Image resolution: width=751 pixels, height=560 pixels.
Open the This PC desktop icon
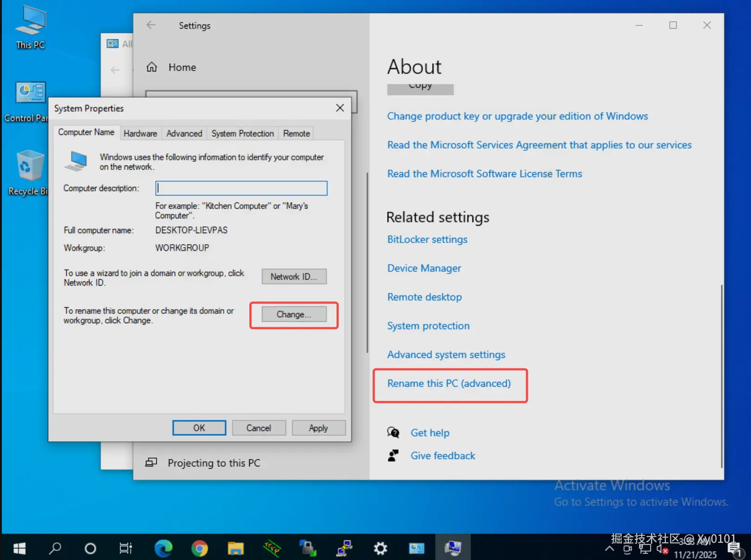tap(30, 27)
